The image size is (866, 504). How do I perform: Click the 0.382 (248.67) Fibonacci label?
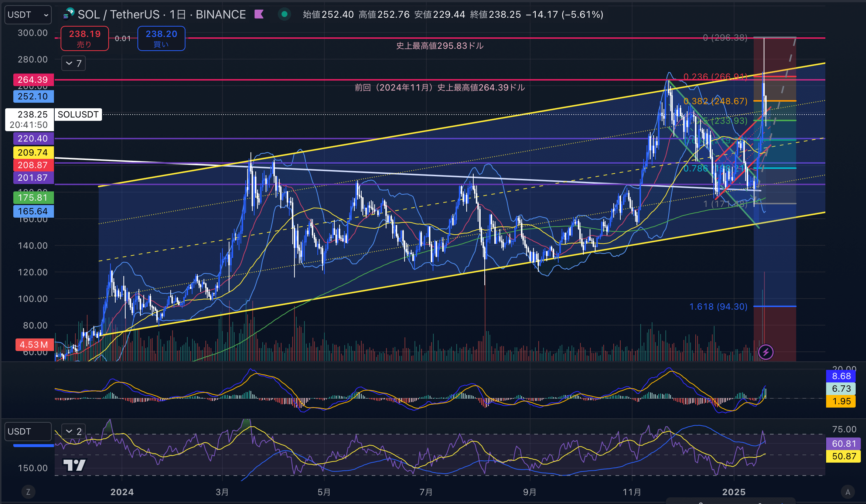click(715, 101)
